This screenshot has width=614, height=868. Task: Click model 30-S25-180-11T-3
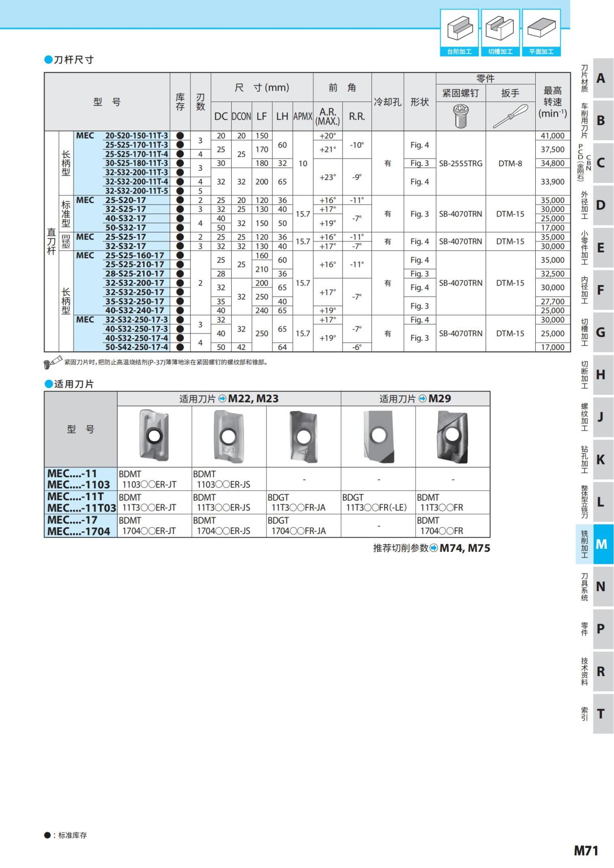(x=137, y=163)
